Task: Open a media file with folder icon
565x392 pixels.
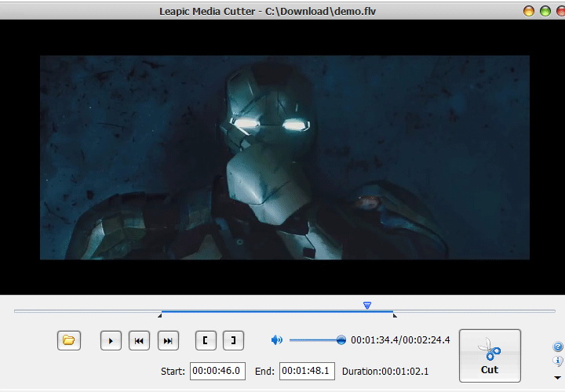Action: [69, 340]
